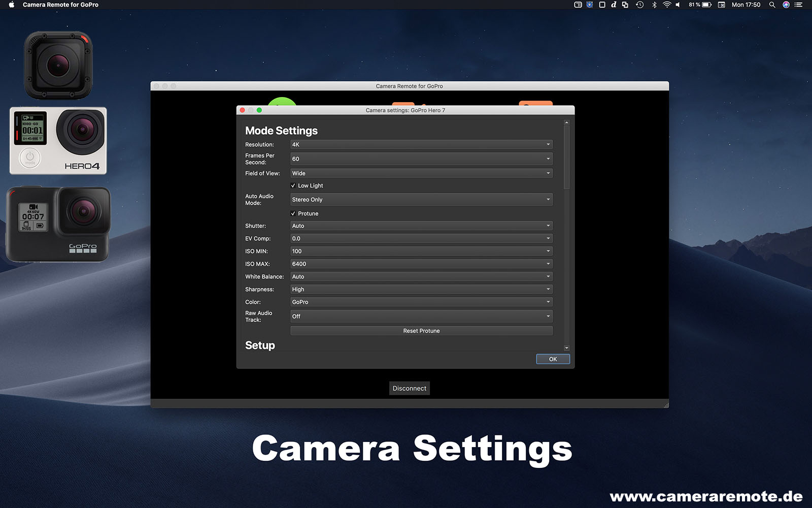Screen dimensions: 812x508
Task: Click the volume speaker icon
Action: click(x=678, y=5)
